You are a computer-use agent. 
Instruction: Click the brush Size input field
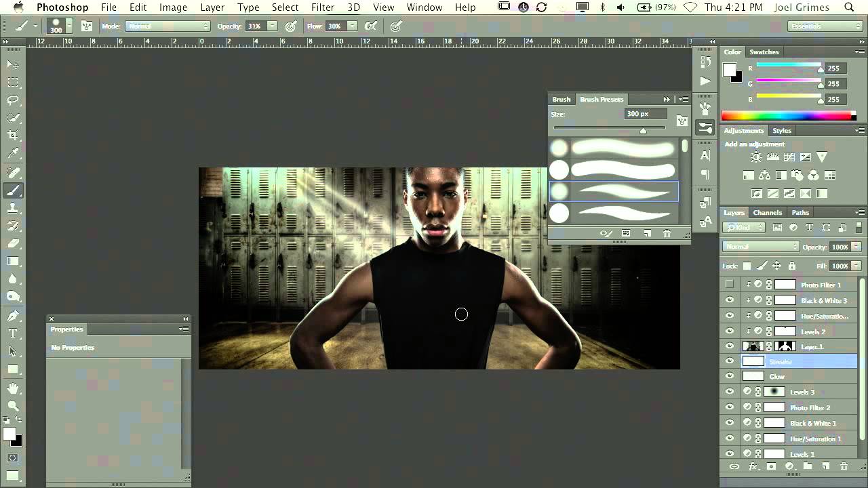coord(644,114)
